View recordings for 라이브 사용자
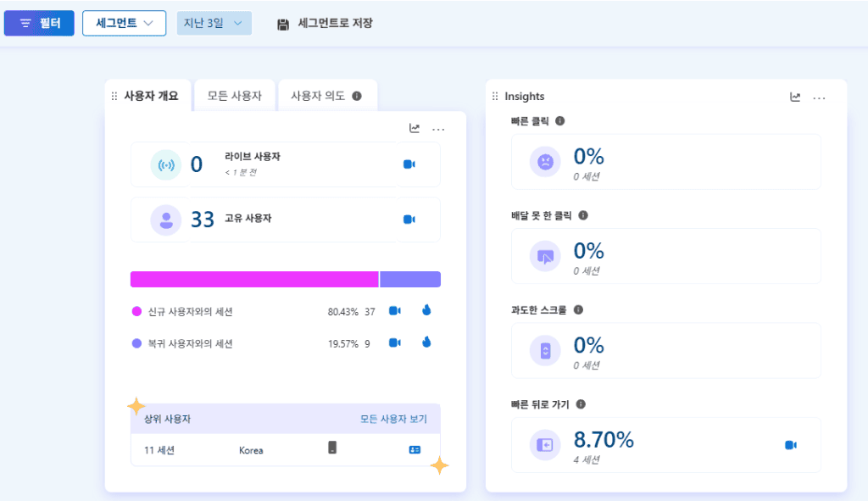Viewport: 868px width, 501px height. pos(409,164)
